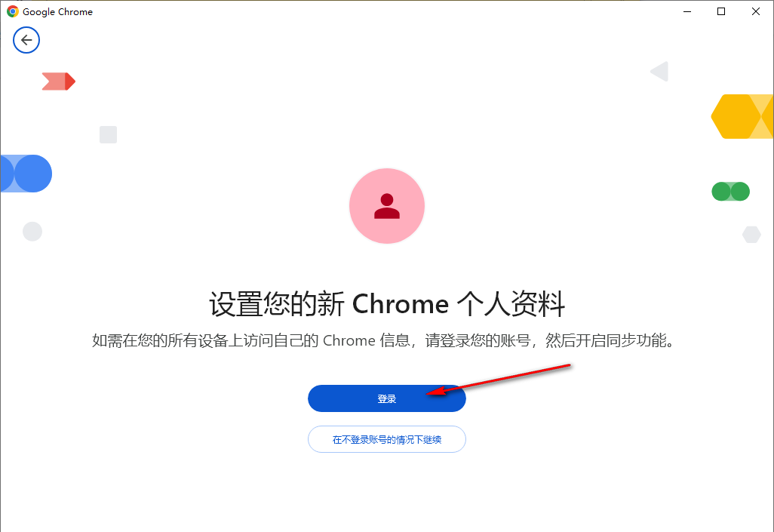This screenshot has height=532, width=774.
Task: Click the Google Chrome window title text
Action: [58, 12]
